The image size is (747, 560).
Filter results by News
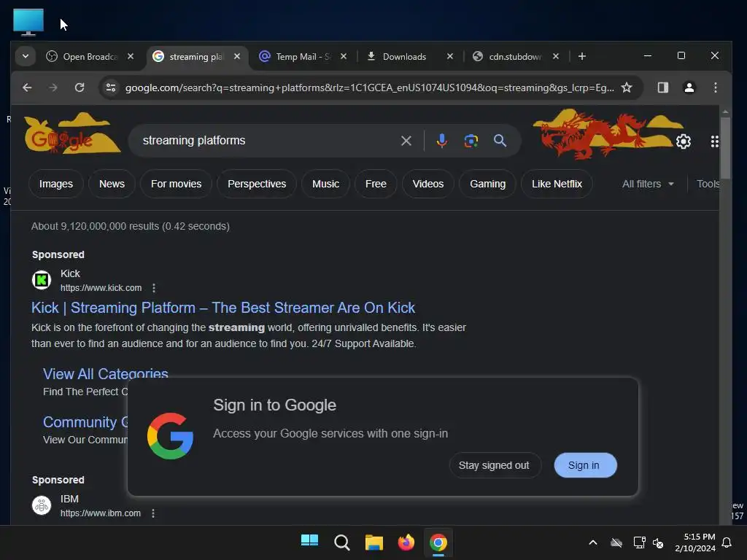(x=112, y=184)
